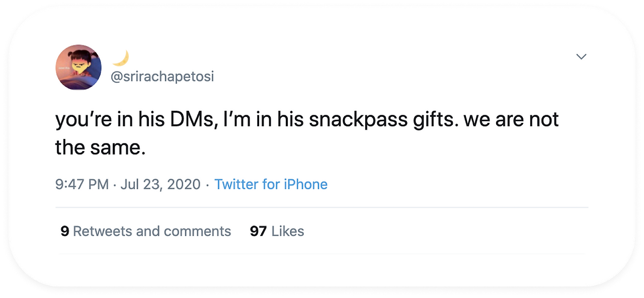The image size is (644, 298).
Task: Click "the same." on the tweet's second line
Action: [x=100, y=147]
